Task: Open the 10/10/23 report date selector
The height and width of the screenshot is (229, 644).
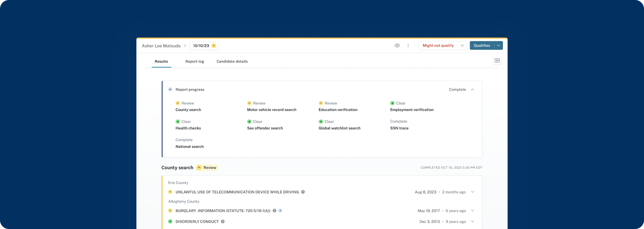Action: coord(201,46)
